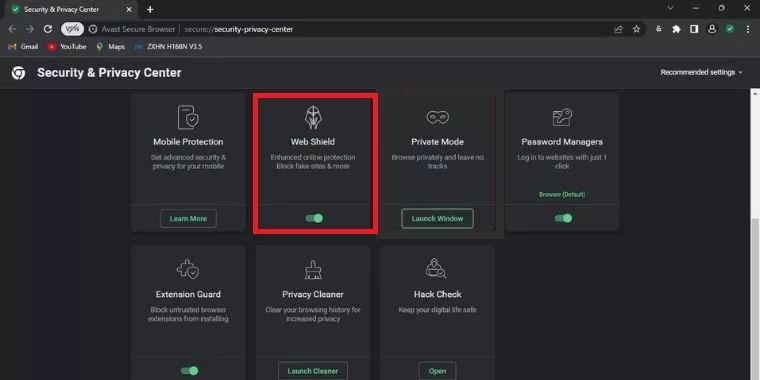This screenshot has height=380, width=760.
Task: Click the Web Shield title text
Action: [313, 142]
